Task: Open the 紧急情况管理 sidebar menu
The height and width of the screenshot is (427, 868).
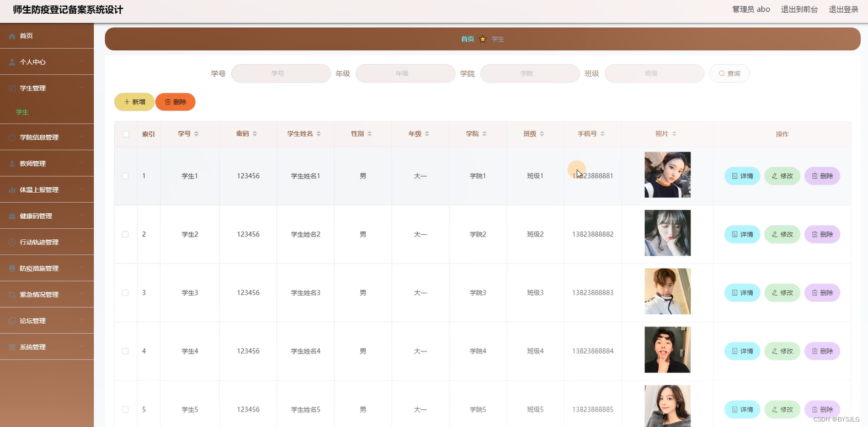Action: 47,294
